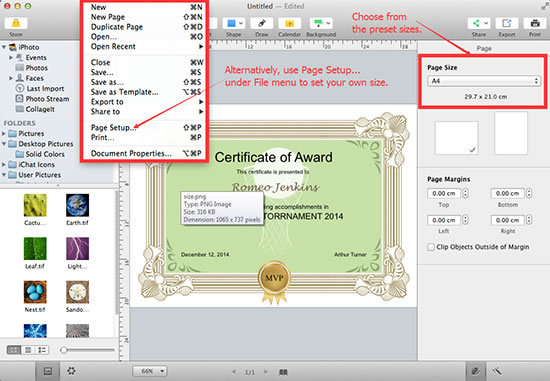Open the Background paint roller tool
This screenshot has width=550, height=381.
pyautogui.click(x=321, y=24)
